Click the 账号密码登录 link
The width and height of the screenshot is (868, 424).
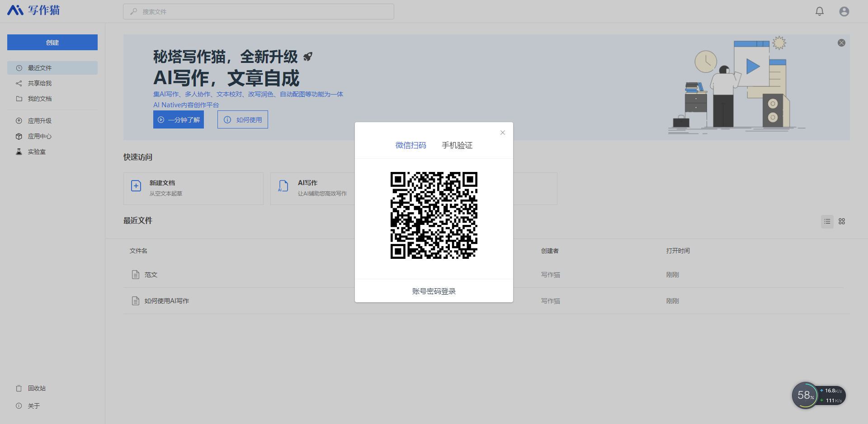(x=434, y=291)
